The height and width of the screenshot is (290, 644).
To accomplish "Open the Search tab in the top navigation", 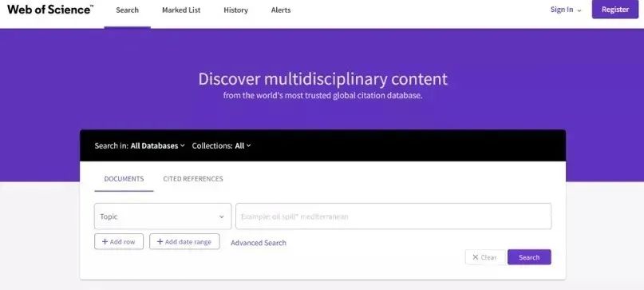I will pyautogui.click(x=128, y=10).
